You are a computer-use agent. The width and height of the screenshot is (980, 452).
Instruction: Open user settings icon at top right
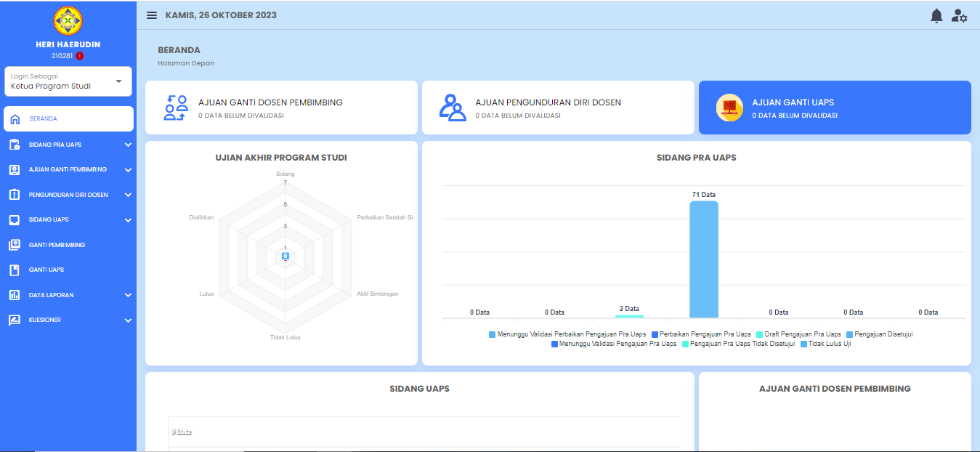click(959, 15)
